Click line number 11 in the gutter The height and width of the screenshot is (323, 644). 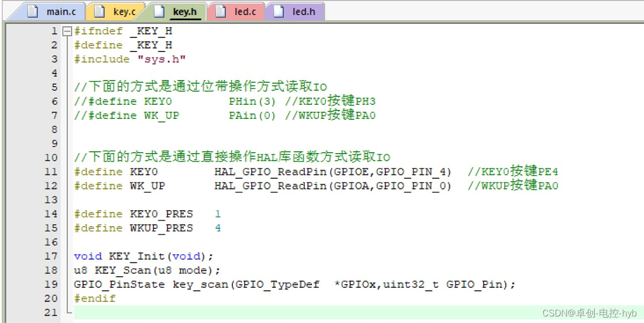coord(51,172)
